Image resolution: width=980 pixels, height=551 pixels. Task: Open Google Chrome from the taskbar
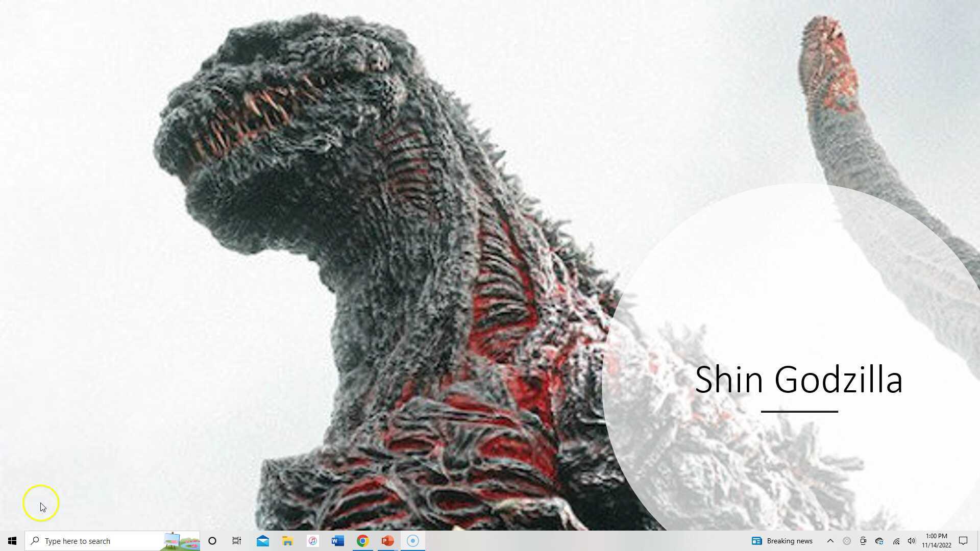[362, 541]
